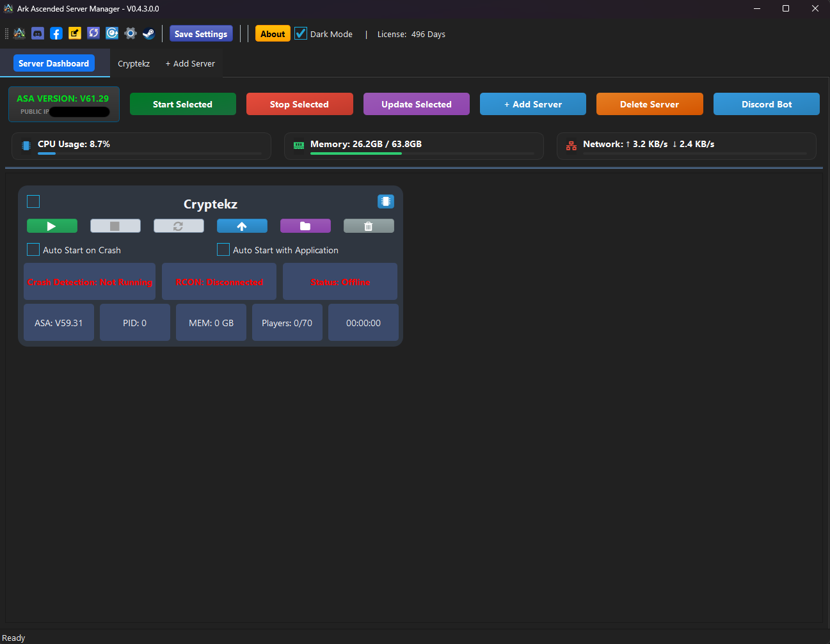Viewport: 830px width, 644px height.
Task: Click the ASA VERSION: V61.29 label
Action: point(63,98)
